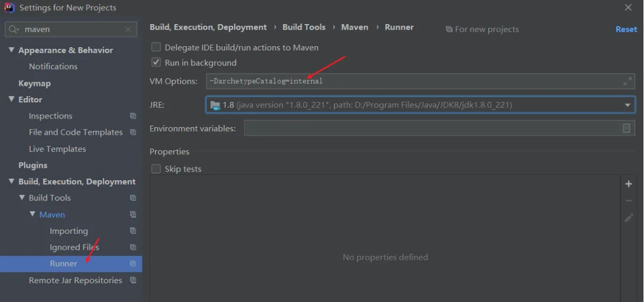Click the copy icon beside Remote Jar Repositories

133,280
